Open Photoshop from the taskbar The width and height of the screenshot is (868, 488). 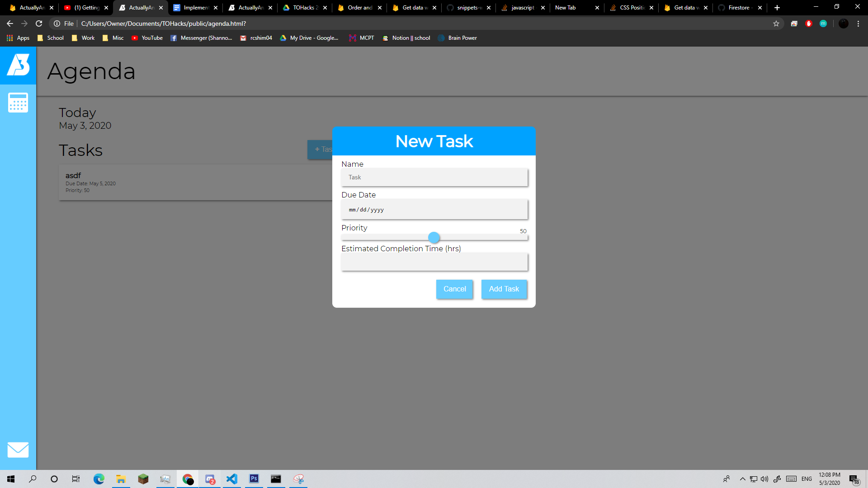click(x=254, y=479)
